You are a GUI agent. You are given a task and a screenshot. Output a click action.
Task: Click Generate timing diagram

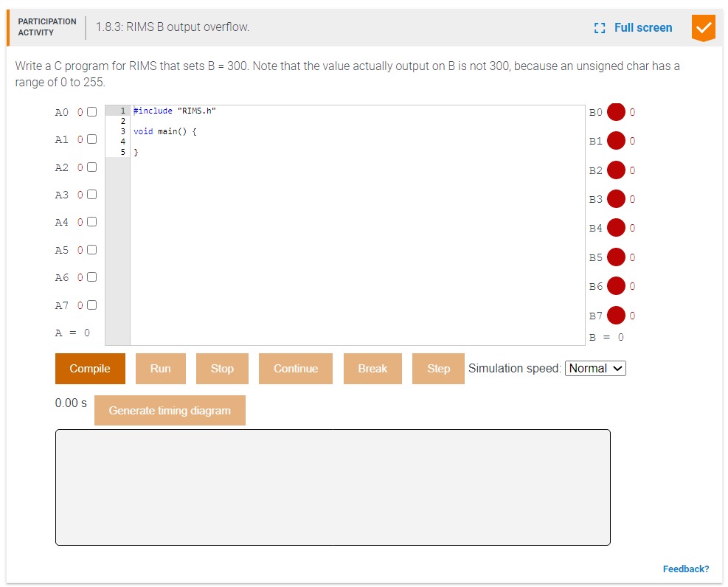tap(170, 410)
